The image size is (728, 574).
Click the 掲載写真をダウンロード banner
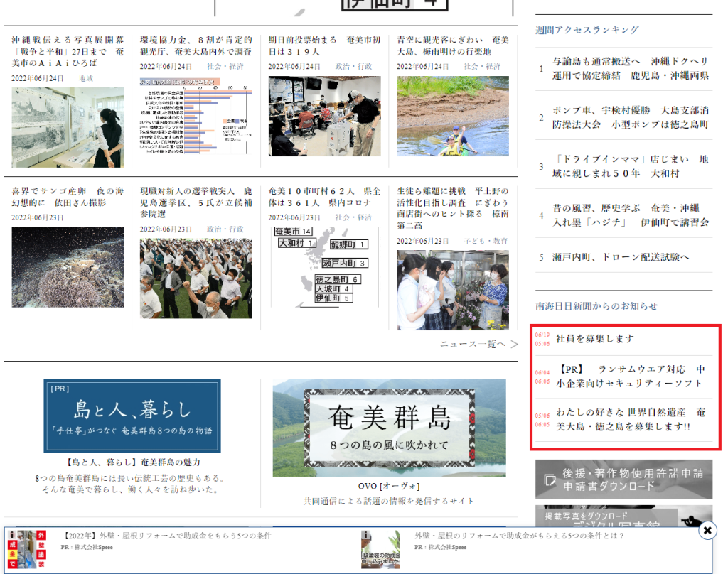pyautogui.click(x=623, y=516)
